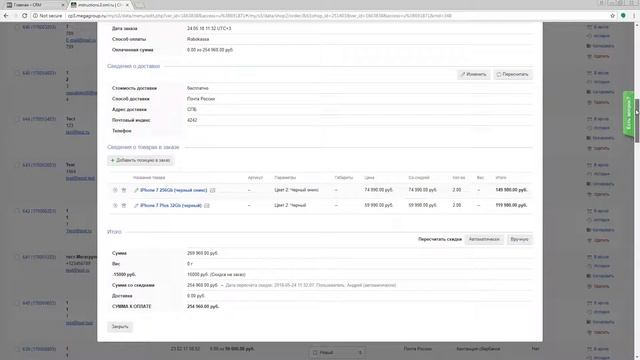The width and height of the screenshot is (640, 360).
Task: Close the order dialog with 'Закрыть'
Action: pos(120,327)
